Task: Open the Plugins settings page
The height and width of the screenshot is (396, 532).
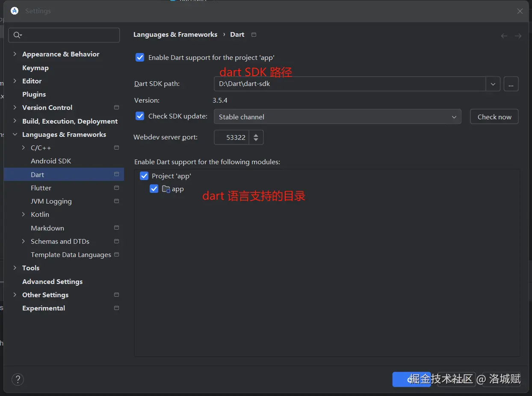Action: tap(34, 94)
